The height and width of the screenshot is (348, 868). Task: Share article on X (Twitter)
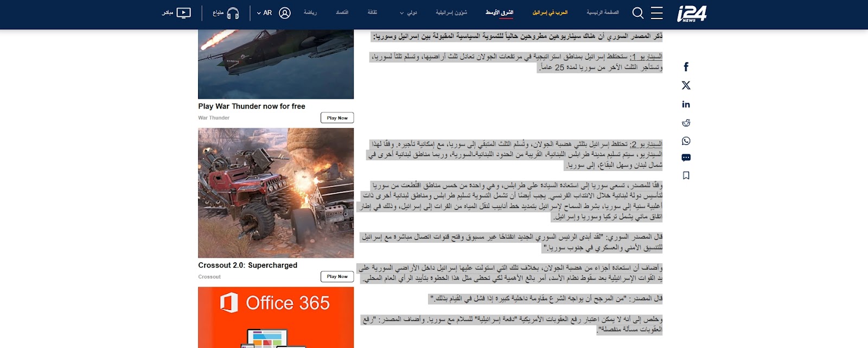pos(686,85)
